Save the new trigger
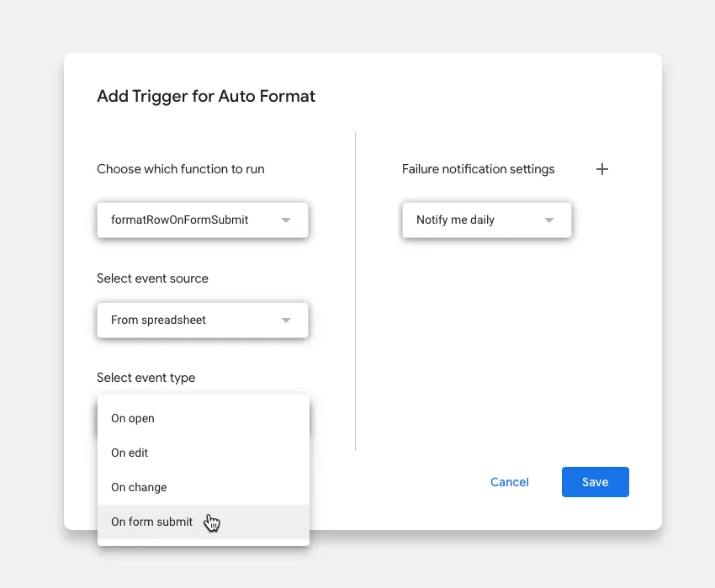Screen dimensions: 715x588 click(x=595, y=481)
